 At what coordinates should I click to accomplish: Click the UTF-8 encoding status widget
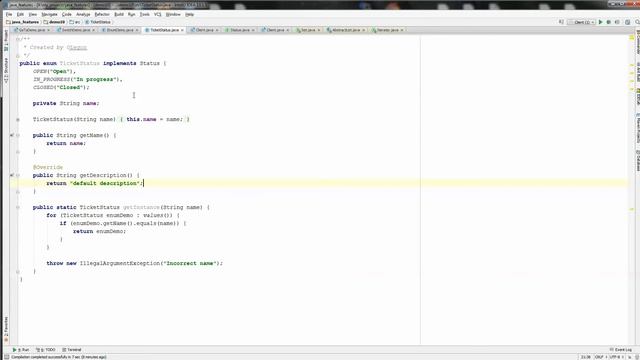616,357
